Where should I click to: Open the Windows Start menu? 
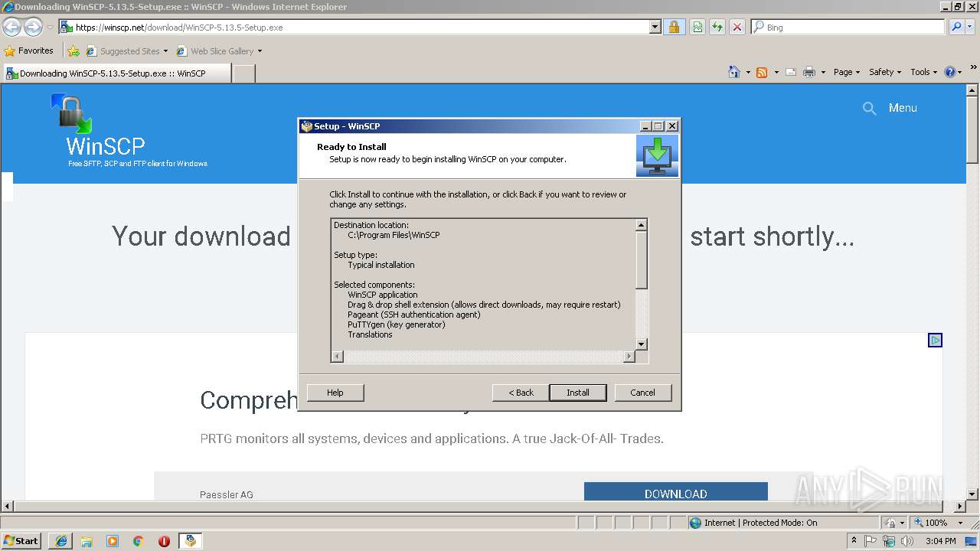click(21, 540)
